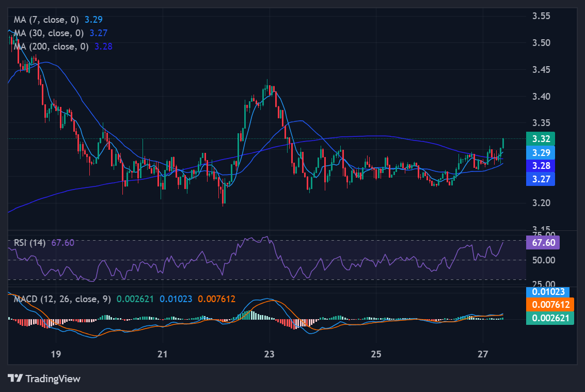This screenshot has width=585, height=392.
Task: Select the MA (7, close, 0) indicator legend
Action: pyautogui.click(x=47, y=20)
